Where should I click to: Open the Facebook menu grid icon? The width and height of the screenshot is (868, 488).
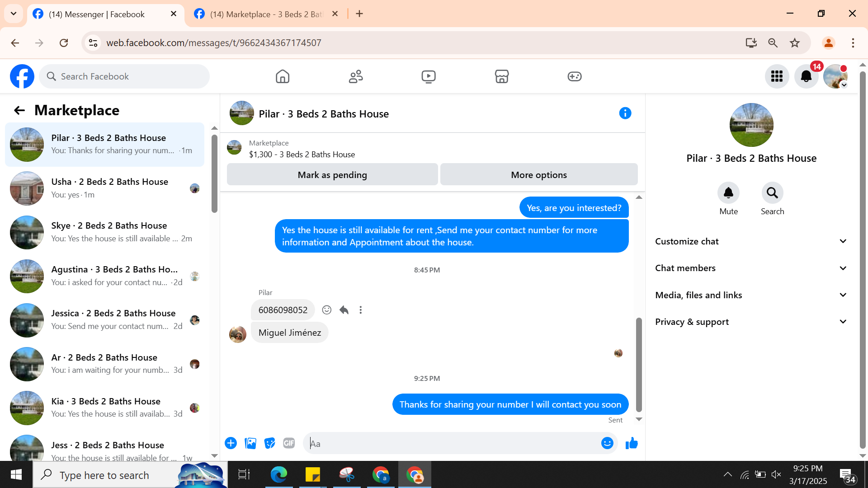click(x=777, y=76)
